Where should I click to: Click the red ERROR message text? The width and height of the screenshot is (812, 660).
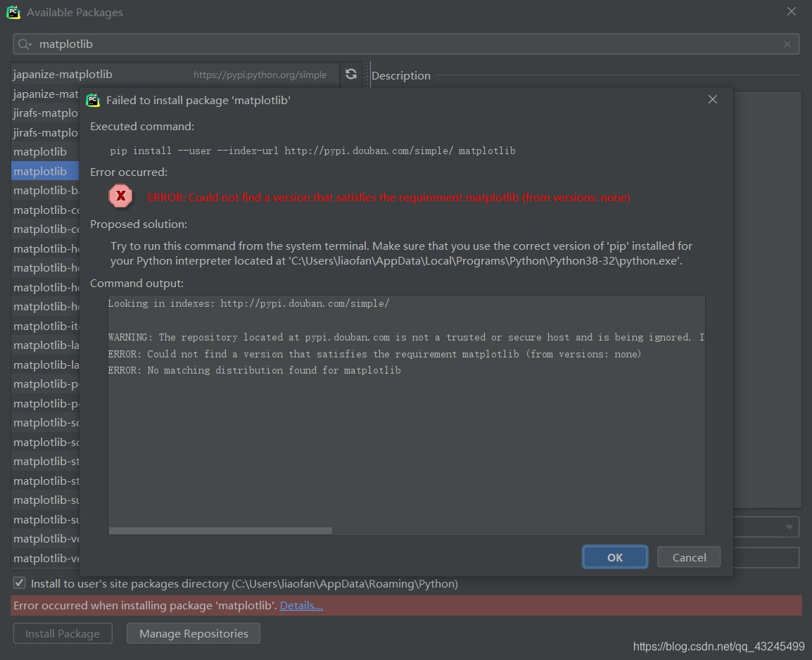pyautogui.click(x=388, y=197)
